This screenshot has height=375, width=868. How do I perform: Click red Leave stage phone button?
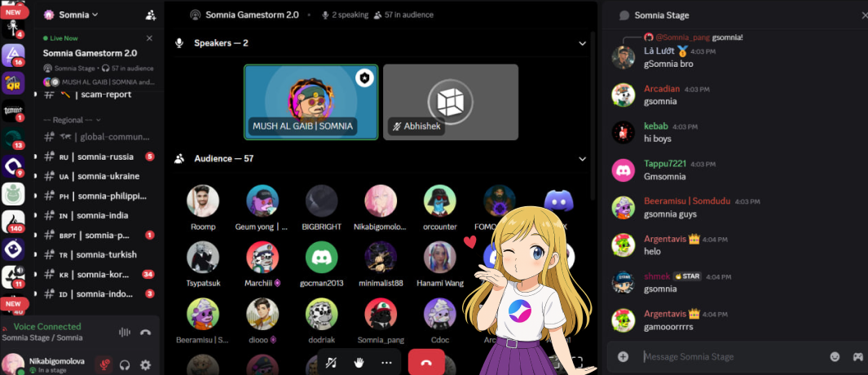point(426,362)
